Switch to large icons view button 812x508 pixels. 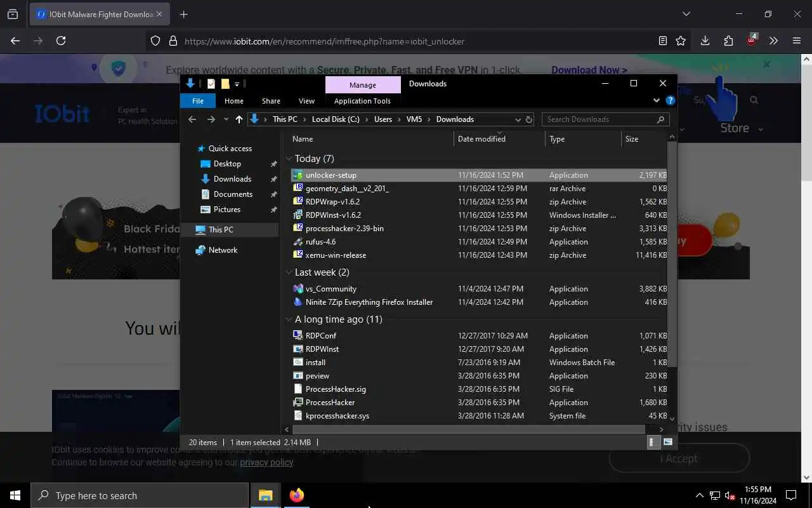(667, 443)
